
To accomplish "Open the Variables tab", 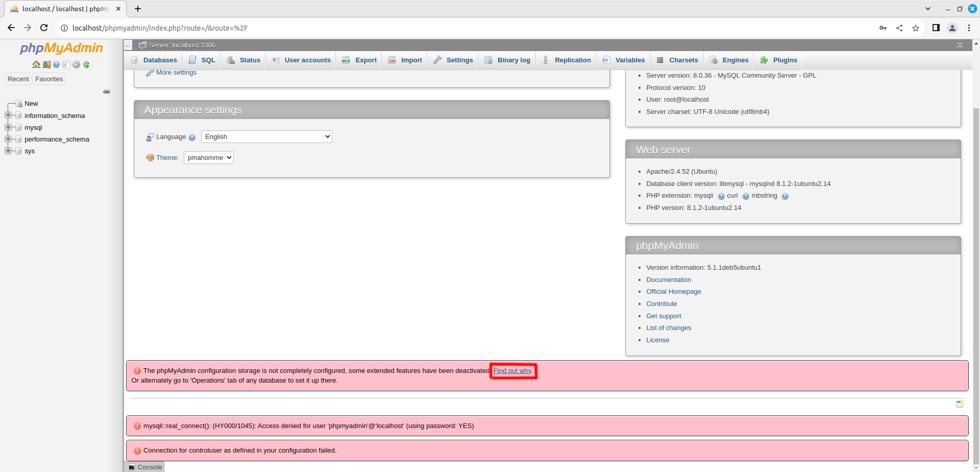I will click(624, 60).
